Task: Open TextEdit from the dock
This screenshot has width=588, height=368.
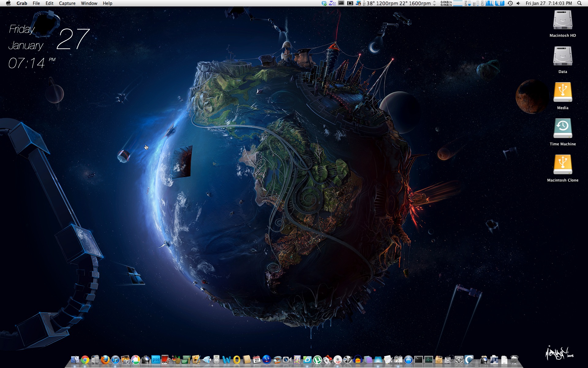Action: click(x=388, y=359)
